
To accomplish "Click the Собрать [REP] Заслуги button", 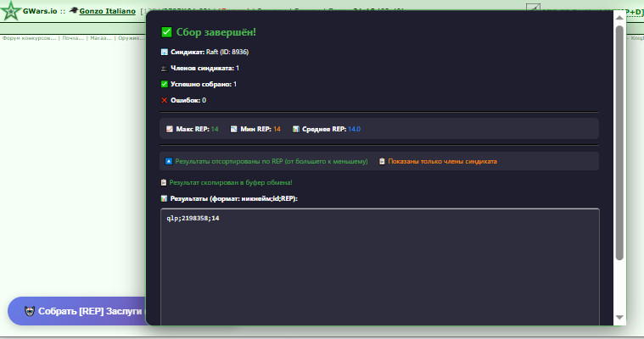I will click(77, 311).
